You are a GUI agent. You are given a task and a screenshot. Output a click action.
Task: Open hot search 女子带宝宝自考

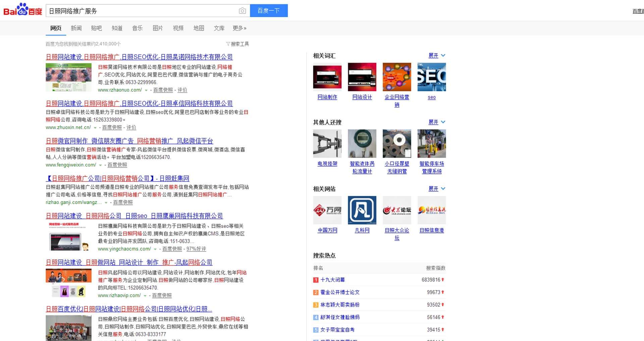tap(337, 330)
